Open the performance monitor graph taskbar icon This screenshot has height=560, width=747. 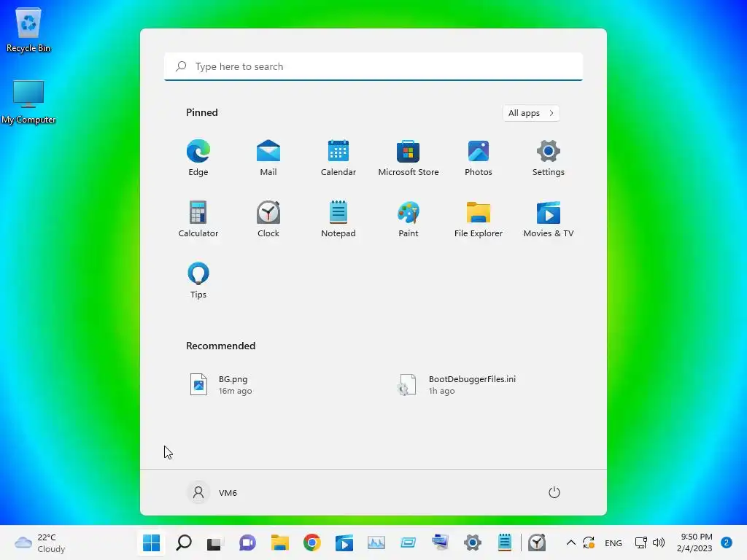(x=376, y=542)
